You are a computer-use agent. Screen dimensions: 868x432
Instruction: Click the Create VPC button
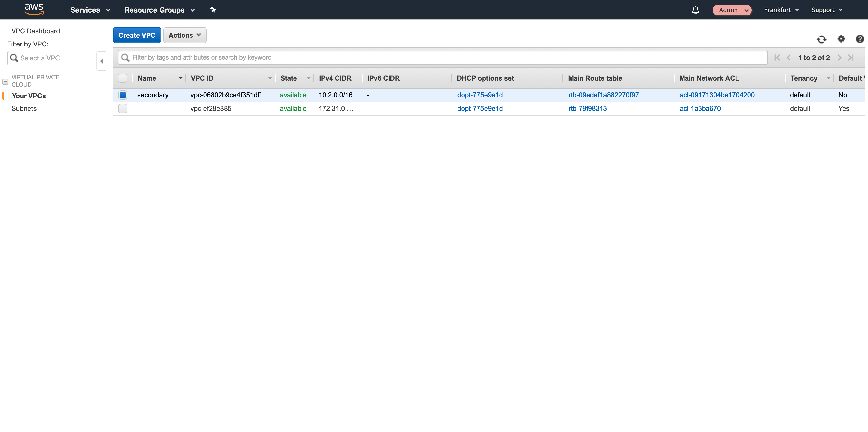pos(137,35)
